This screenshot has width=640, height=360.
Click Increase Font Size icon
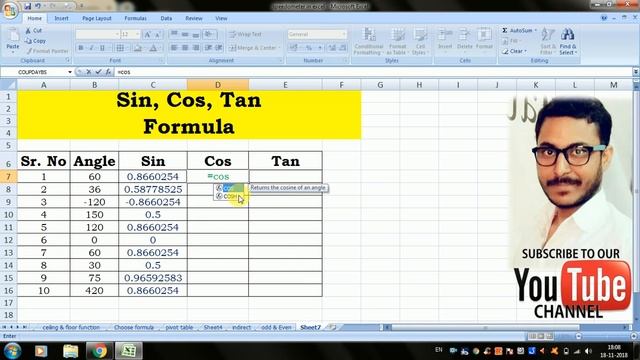pos(148,35)
